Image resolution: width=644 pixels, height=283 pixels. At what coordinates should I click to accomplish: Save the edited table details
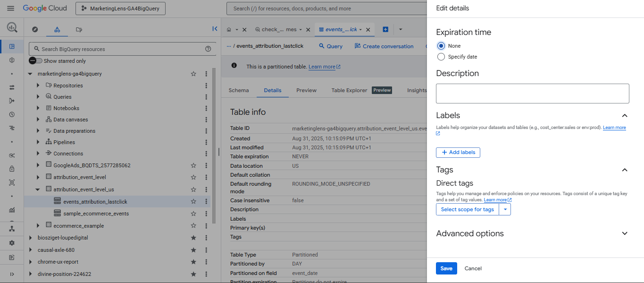446,268
